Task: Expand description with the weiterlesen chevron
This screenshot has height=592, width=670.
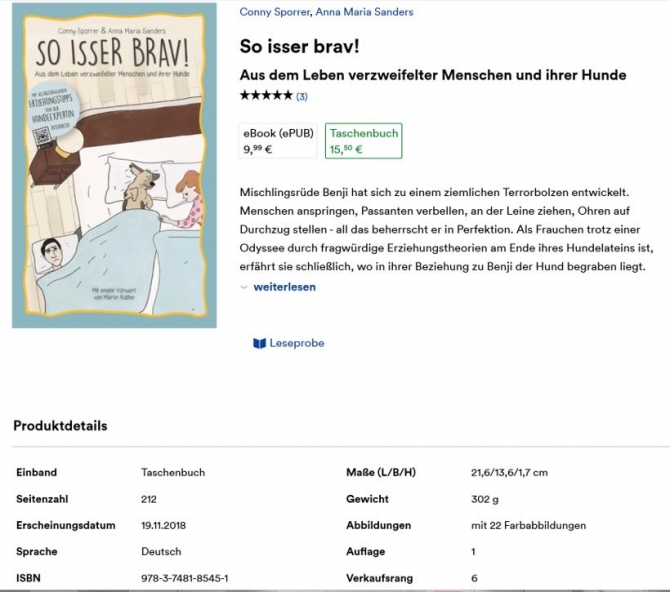Action: (244, 287)
